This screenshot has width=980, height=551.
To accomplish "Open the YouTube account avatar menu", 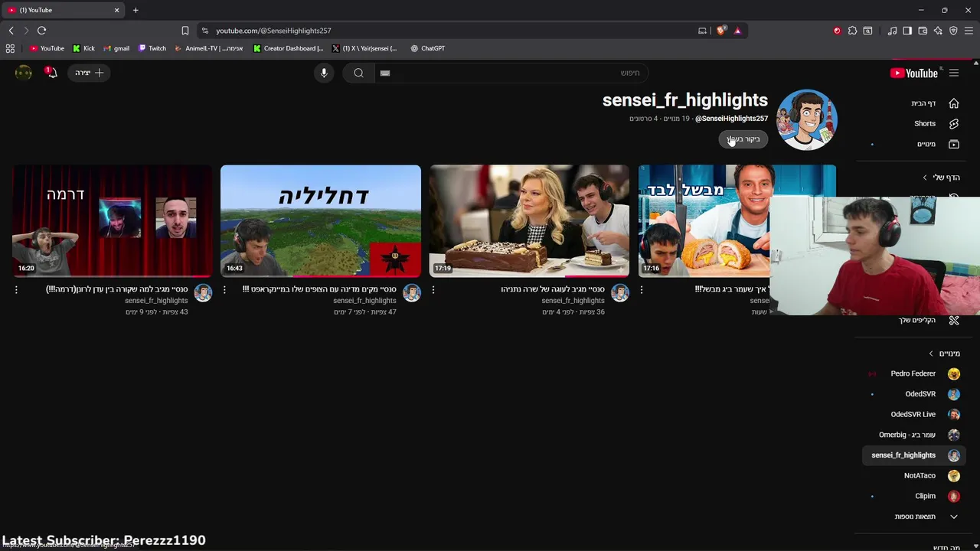I will tap(24, 73).
